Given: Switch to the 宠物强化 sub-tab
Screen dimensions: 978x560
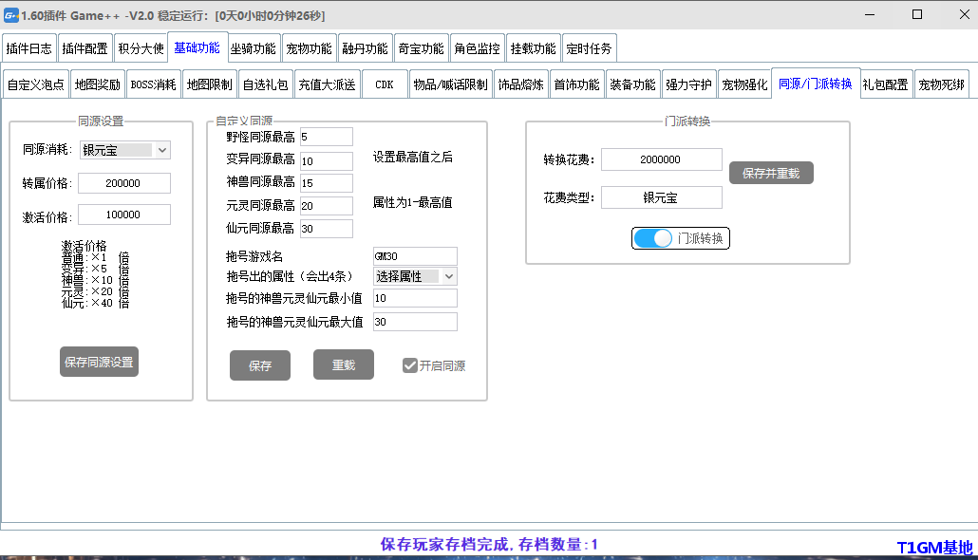Looking at the screenshot, I should (x=744, y=84).
